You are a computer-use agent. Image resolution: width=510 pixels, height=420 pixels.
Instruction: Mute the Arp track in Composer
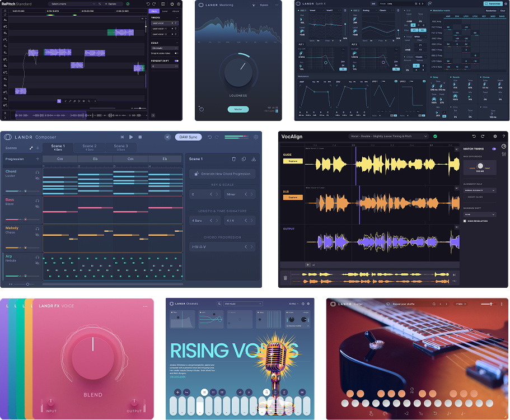click(38, 263)
